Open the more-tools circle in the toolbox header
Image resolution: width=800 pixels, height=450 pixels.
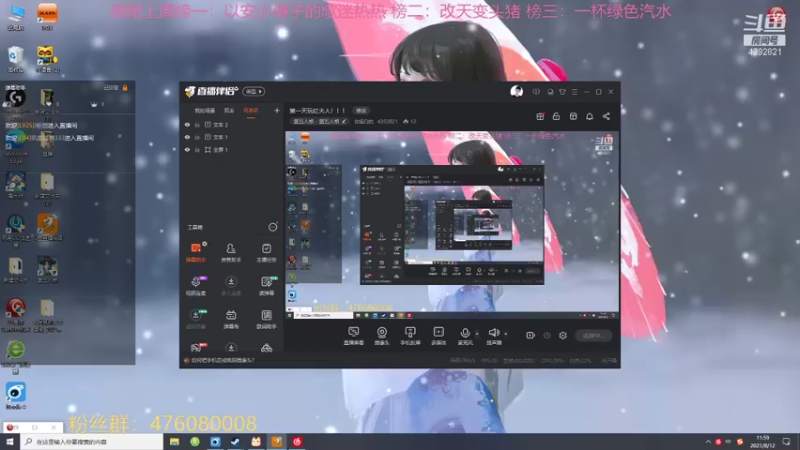pos(273,227)
